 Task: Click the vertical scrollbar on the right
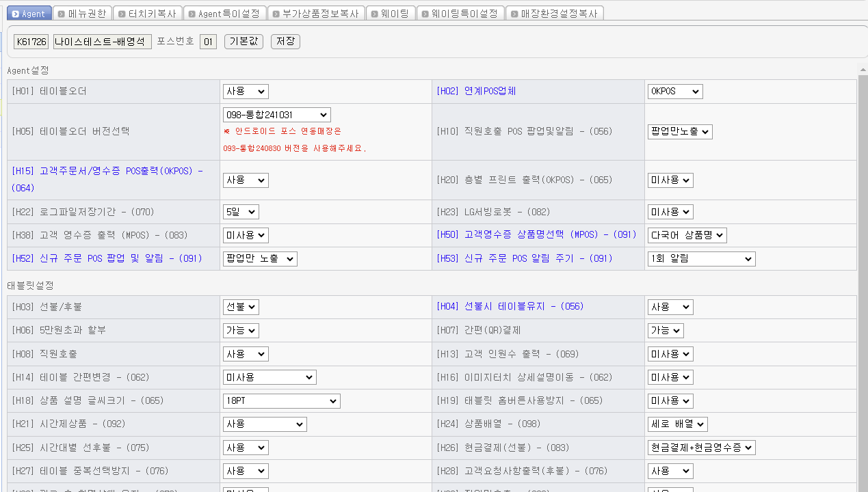(x=863, y=273)
